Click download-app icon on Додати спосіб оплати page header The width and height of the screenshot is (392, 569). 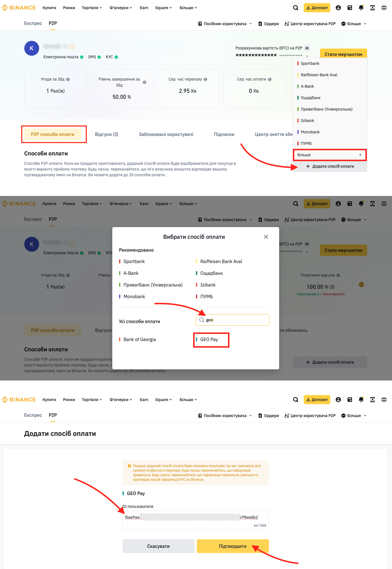point(373,400)
